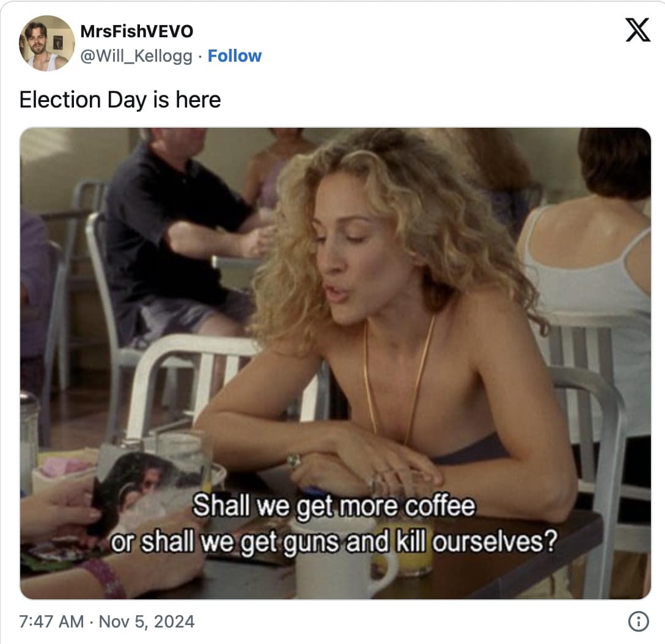Select the "Election Day is here" tweet text
Viewport: 665px width, 644px height.
click(x=120, y=100)
